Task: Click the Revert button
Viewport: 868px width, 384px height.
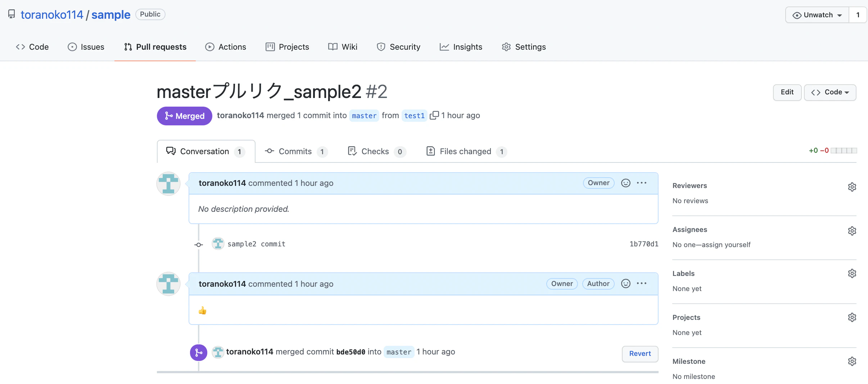Action: click(x=640, y=354)
